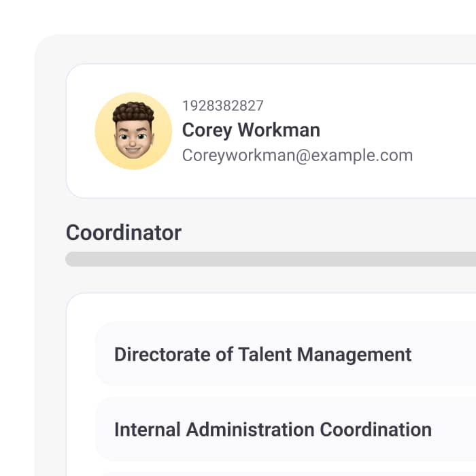Click the gray progress bar under Coordinator
Screen dimensions: 476x476
coord(271,259)
